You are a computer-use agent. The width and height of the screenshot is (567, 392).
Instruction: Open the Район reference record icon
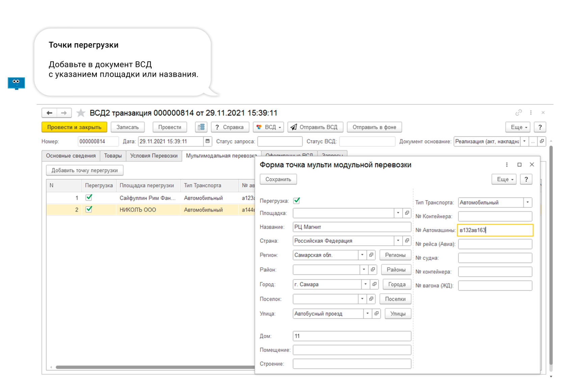pyautogui.click(x=373, y=269)
